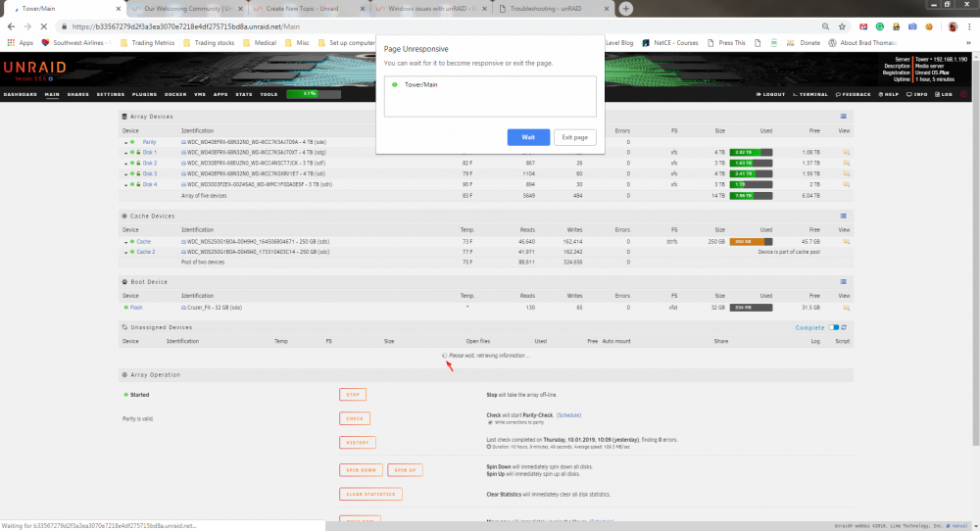Open the VMs menu
Image resolution: width=980 pixels, height=531 pixels.
coord(200,94)
